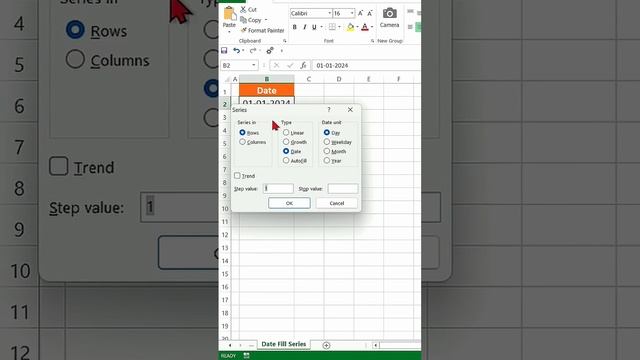The width and height of the screenshot is (640, 360).
Task: Click the Series dialog help question mark
Action: [329, 109]
